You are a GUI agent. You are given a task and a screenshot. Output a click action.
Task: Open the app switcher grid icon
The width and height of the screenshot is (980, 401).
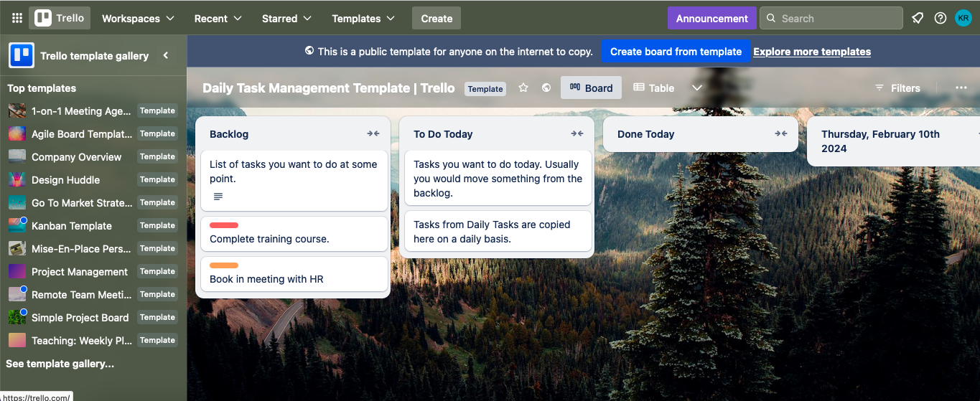[x=17, y=18]
